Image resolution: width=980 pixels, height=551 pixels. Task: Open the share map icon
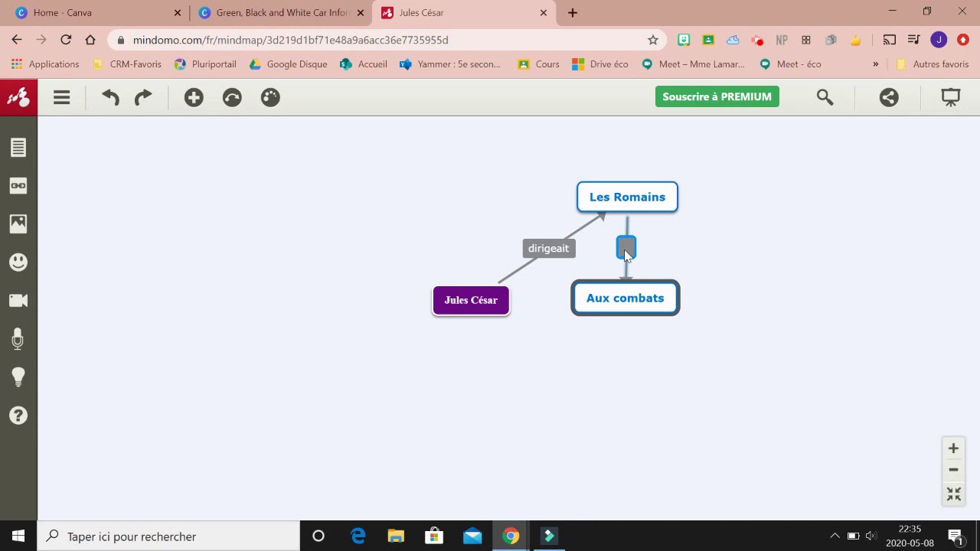click(889, 97)
